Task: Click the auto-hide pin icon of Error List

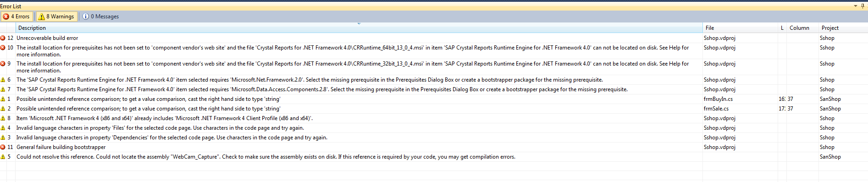Action: coord(863,6)
